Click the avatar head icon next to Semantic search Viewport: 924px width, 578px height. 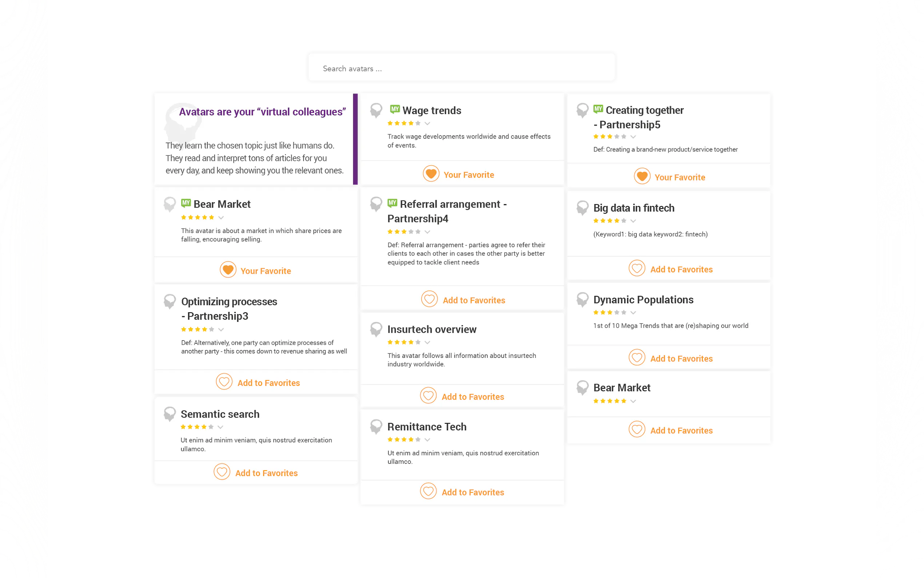(170, 413)
